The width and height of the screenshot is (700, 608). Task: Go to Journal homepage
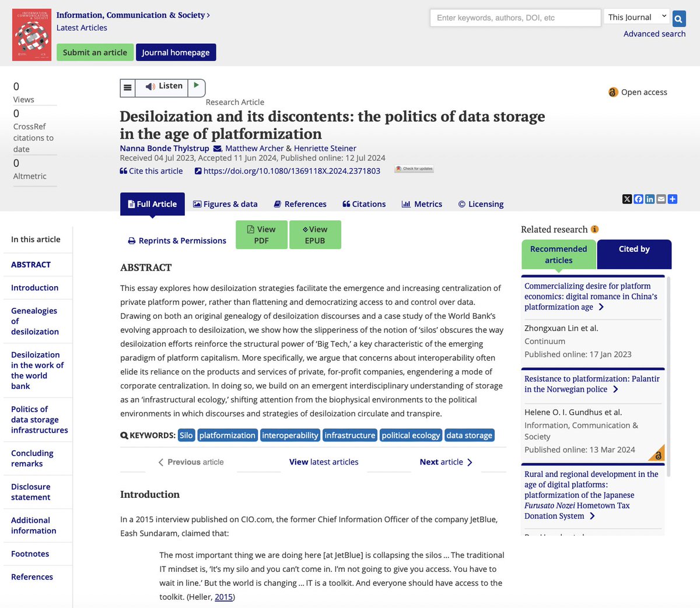point(176,52)
